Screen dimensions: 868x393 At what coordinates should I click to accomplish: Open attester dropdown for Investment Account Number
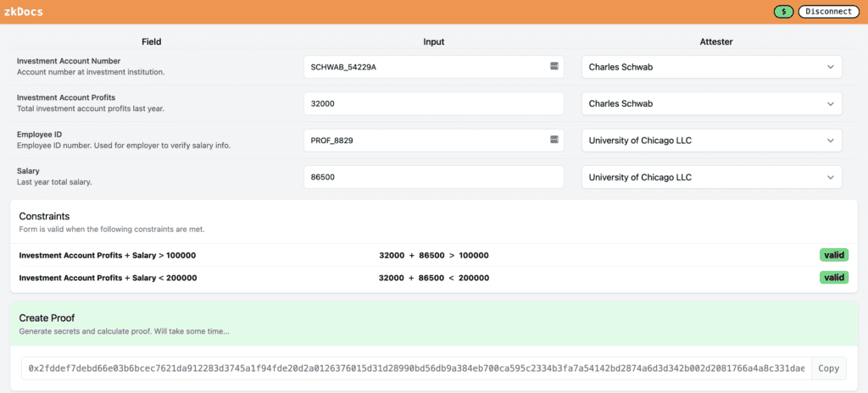[712, 67]
